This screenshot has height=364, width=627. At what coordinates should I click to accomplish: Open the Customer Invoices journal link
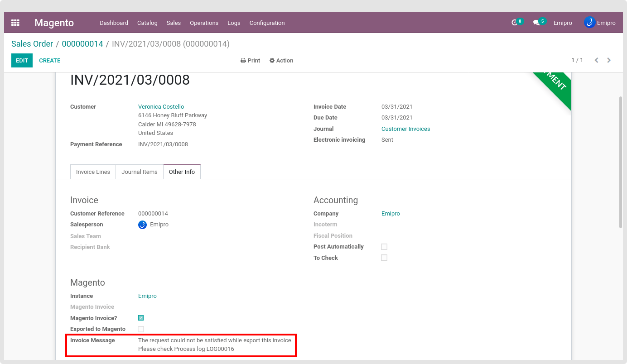pyautogui.click(x=405, y=129)
